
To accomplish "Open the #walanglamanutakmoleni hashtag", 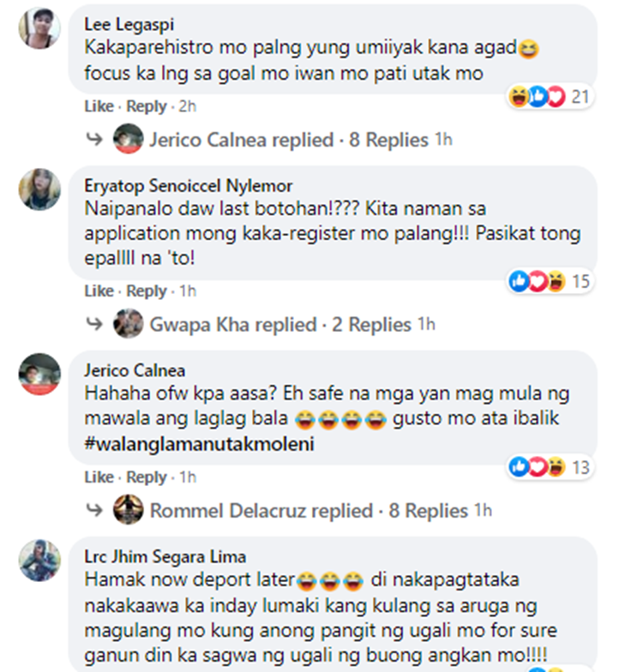I will pos(199,444).
